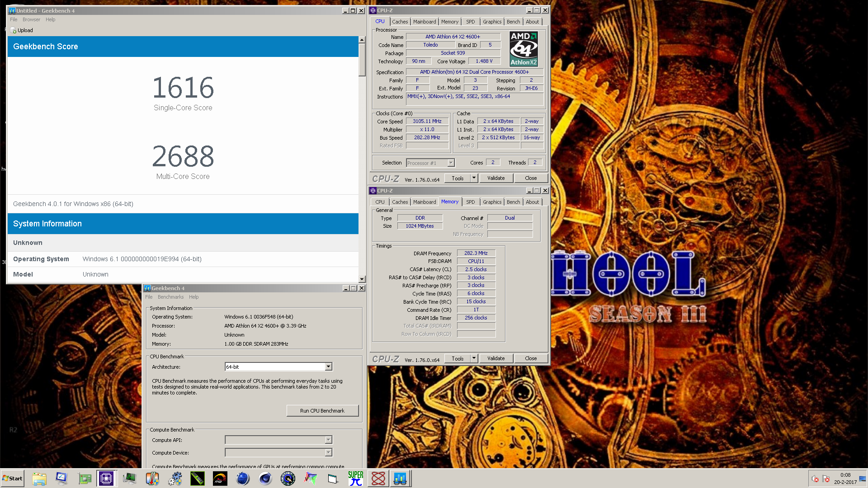Open the green circuit board taskbar icon
868x488 pixels.
click(85, 479)
